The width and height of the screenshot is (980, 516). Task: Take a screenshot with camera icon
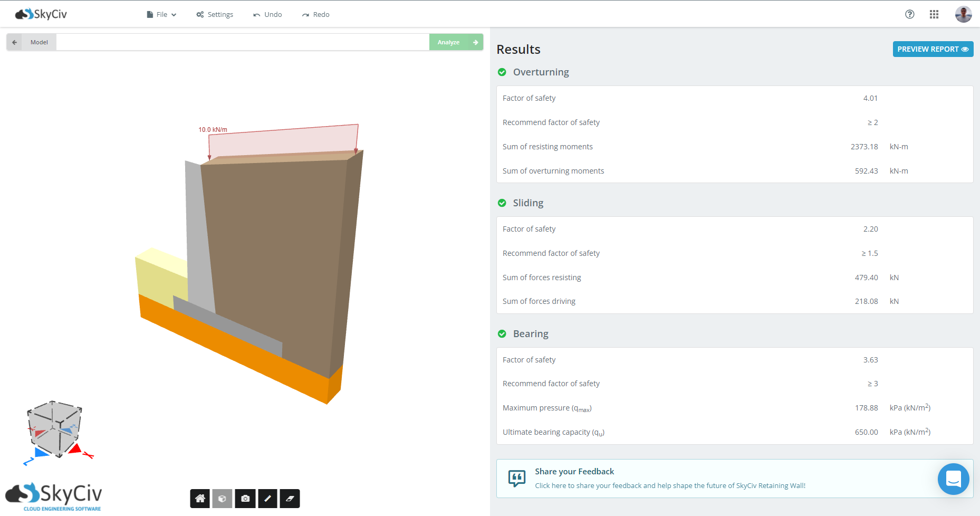(245, 499)
